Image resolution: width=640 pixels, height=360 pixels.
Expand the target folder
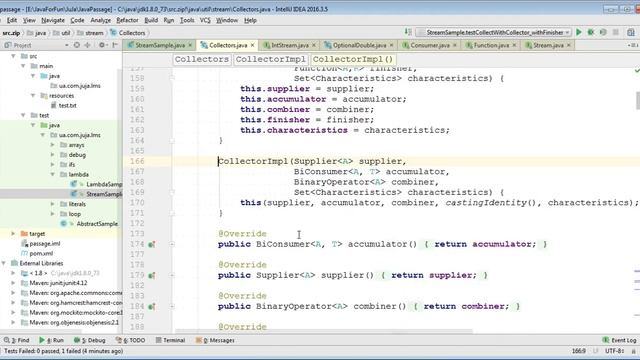[x=13, y=233]
